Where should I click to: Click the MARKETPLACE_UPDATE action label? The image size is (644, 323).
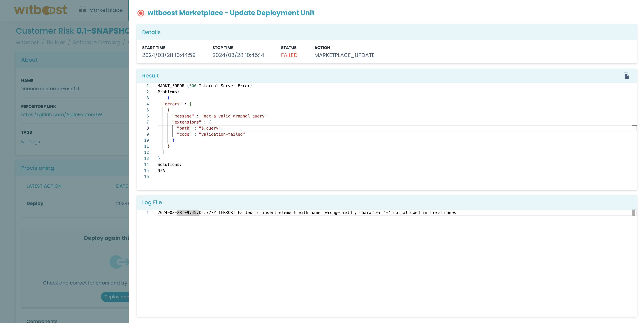pos(344,55)
